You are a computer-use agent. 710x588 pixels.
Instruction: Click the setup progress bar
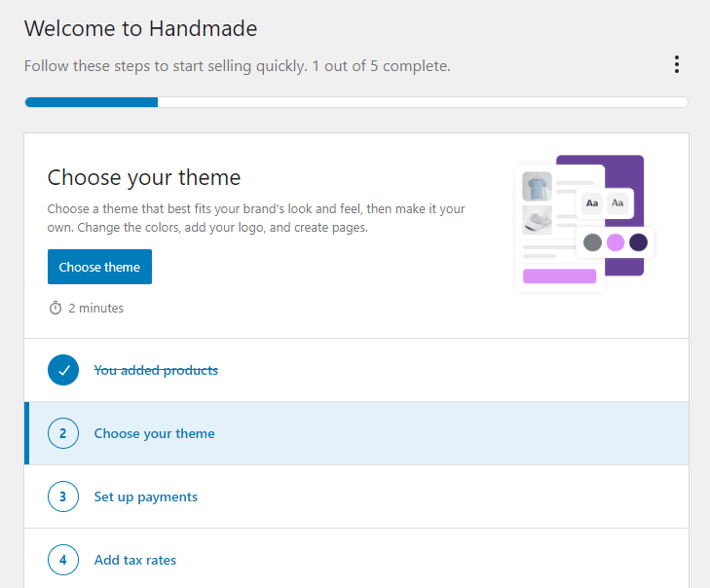tap(356, 102)
